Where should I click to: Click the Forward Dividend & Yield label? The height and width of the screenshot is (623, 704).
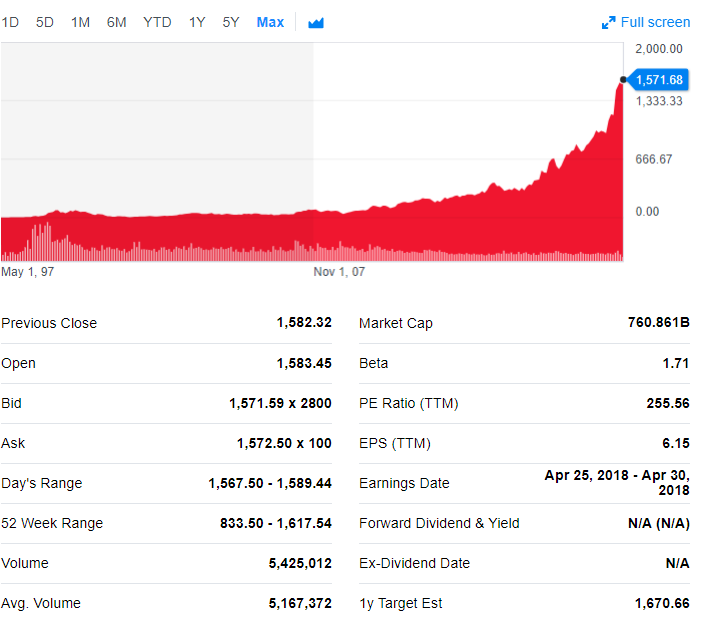439,523
